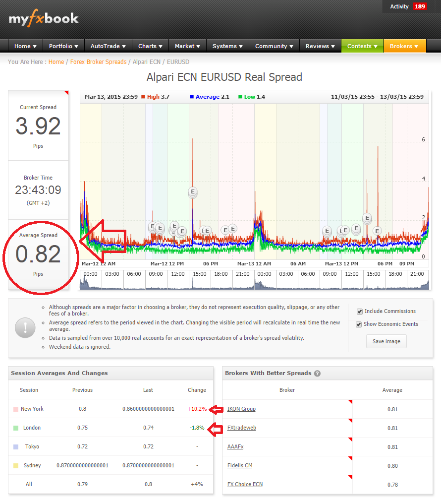Open the green Contests menu
441x504 pixels.
click(x=362, y=46)
